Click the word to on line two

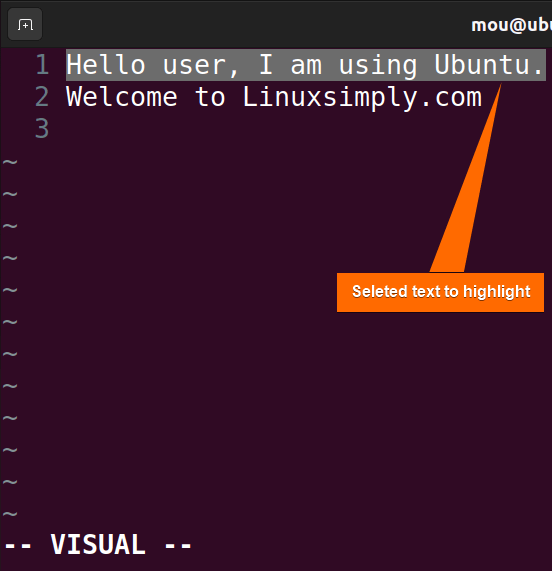210,98
